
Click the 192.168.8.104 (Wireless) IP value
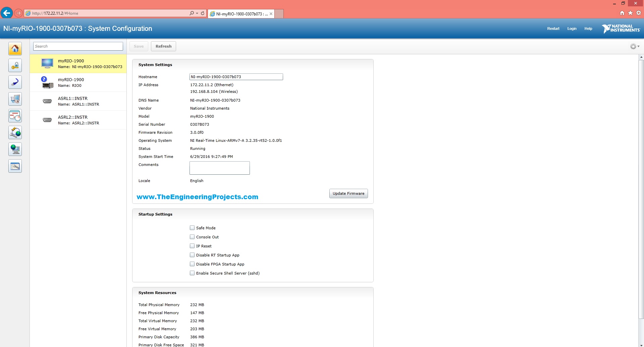(x=214, y=92)
